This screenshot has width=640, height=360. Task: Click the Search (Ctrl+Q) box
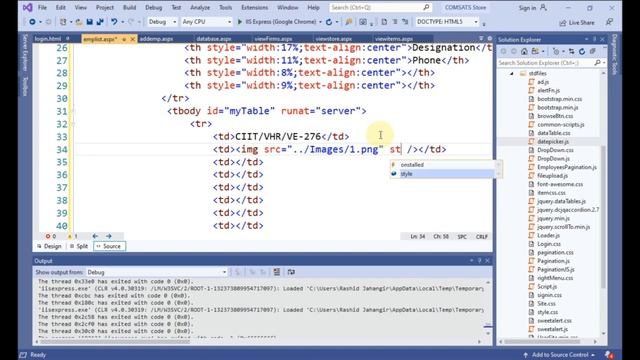coord(380,7)
